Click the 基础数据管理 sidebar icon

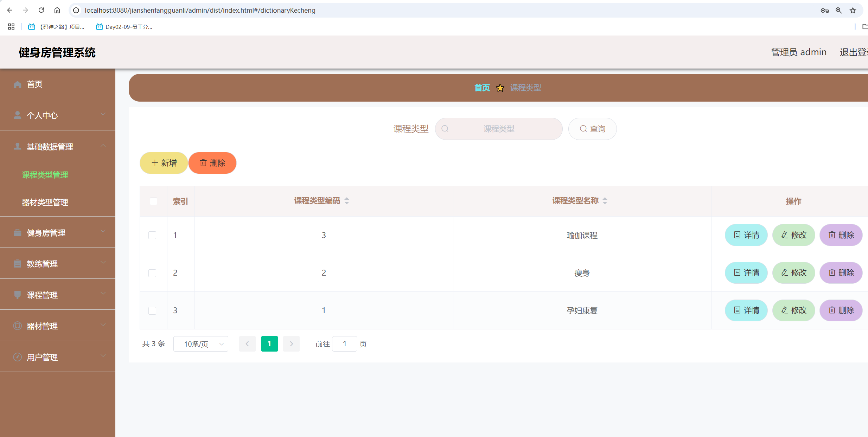[18, 147]
